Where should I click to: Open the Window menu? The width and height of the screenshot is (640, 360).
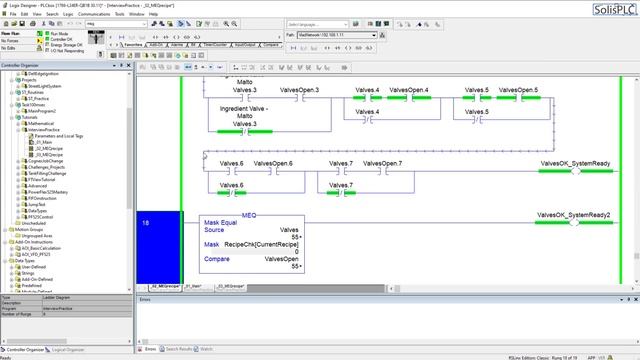coord(137,14)
